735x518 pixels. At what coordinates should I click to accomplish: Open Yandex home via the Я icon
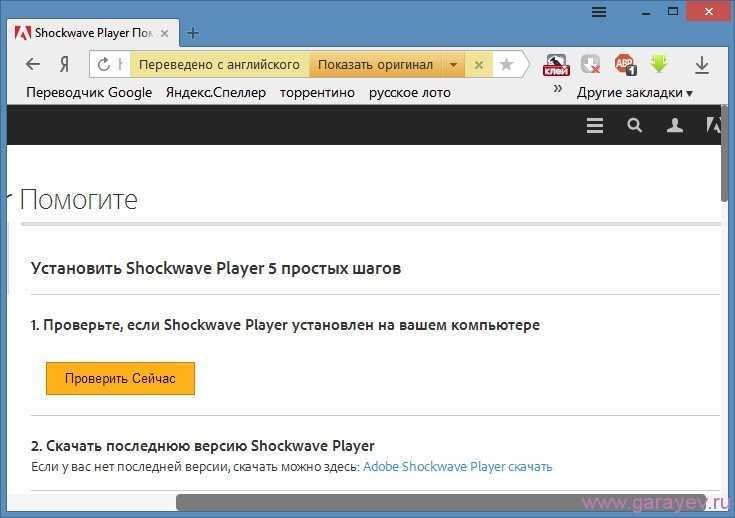coord(65,64)
